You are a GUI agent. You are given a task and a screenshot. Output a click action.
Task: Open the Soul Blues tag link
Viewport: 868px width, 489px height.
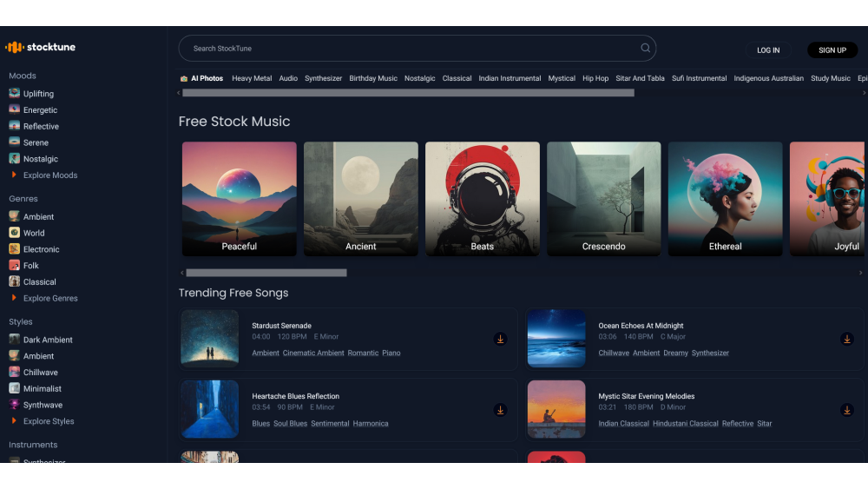[x=290, y=424]
